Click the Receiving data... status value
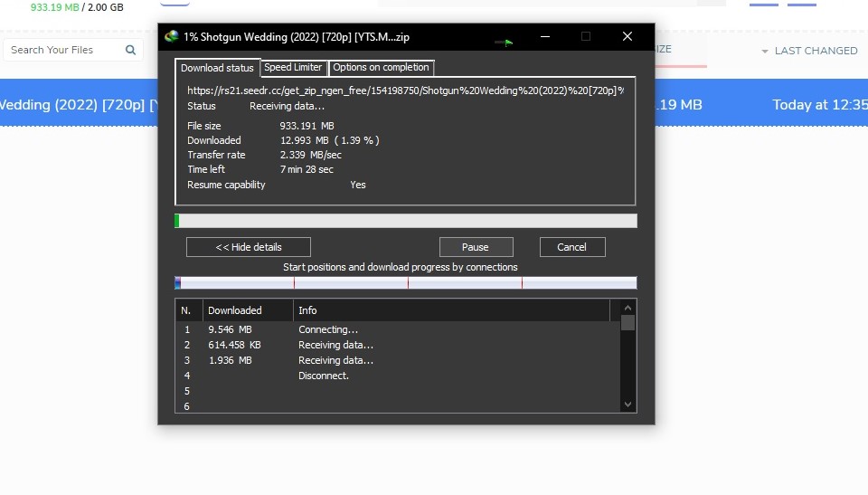868x495 pixels. [287, 106]
